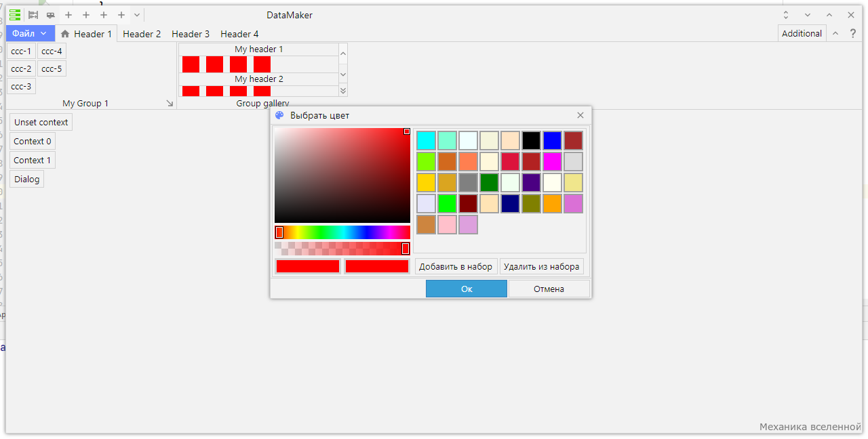
Task: Click the My header 1 gallery label
Action: pos(258,49)
